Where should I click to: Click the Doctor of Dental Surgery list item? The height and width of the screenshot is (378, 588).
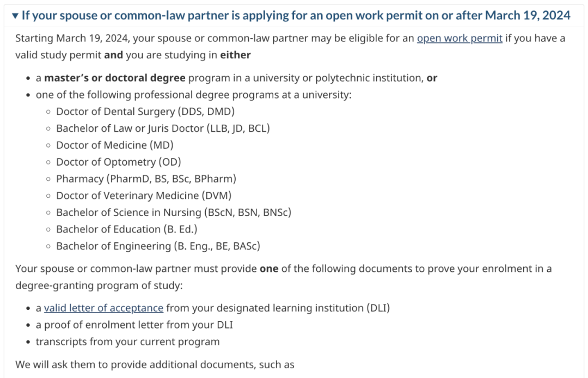(145, 111)
